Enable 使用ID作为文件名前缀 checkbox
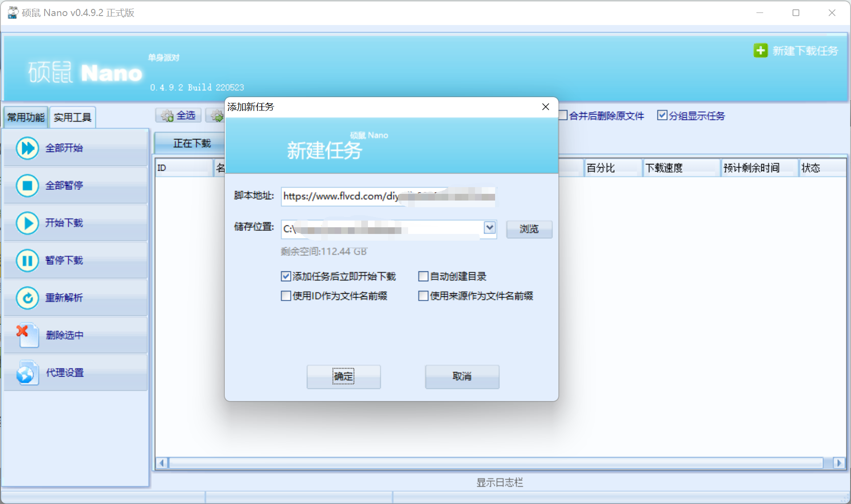This screenshot has width=851, height=504. tap(286, 296)
